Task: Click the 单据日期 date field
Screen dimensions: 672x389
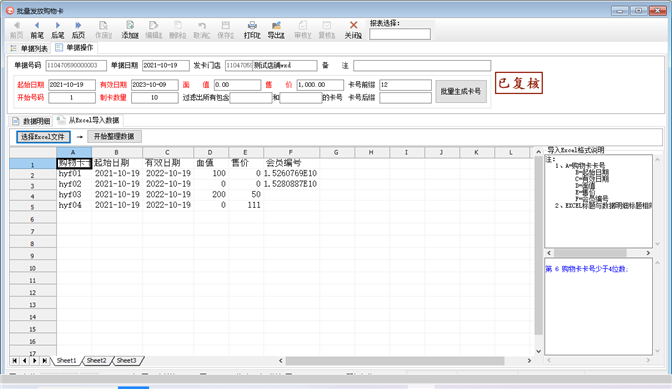Action: (x=165, y=66)
